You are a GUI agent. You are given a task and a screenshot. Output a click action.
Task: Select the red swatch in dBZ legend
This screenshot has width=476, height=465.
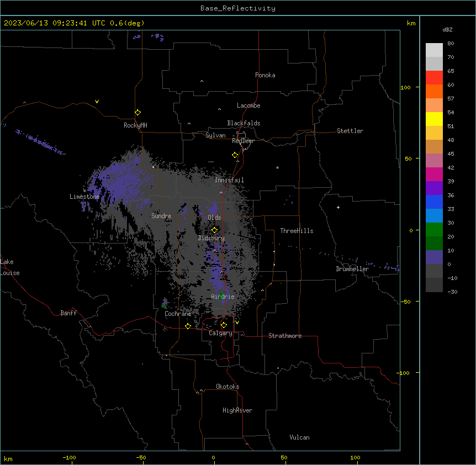434,78
